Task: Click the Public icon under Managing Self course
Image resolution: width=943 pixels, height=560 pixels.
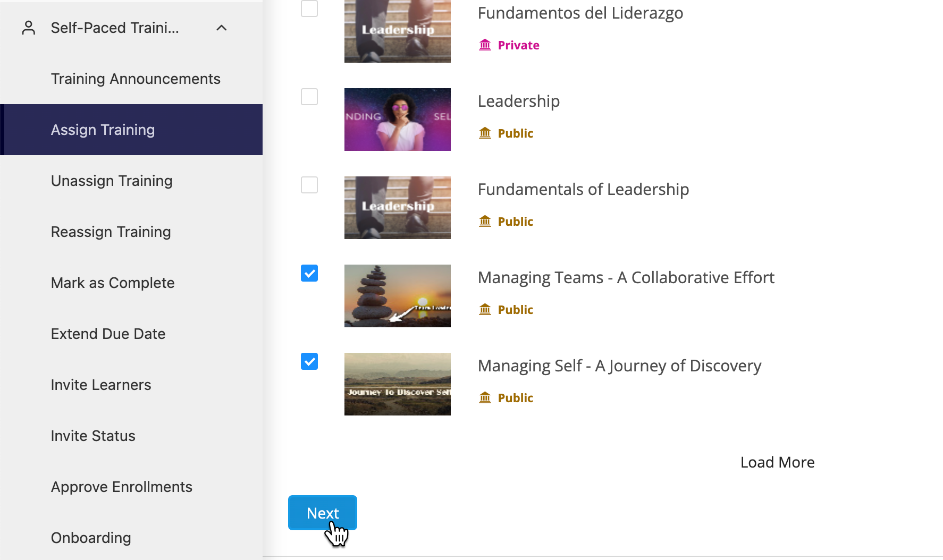Action: tap(485, 398)
